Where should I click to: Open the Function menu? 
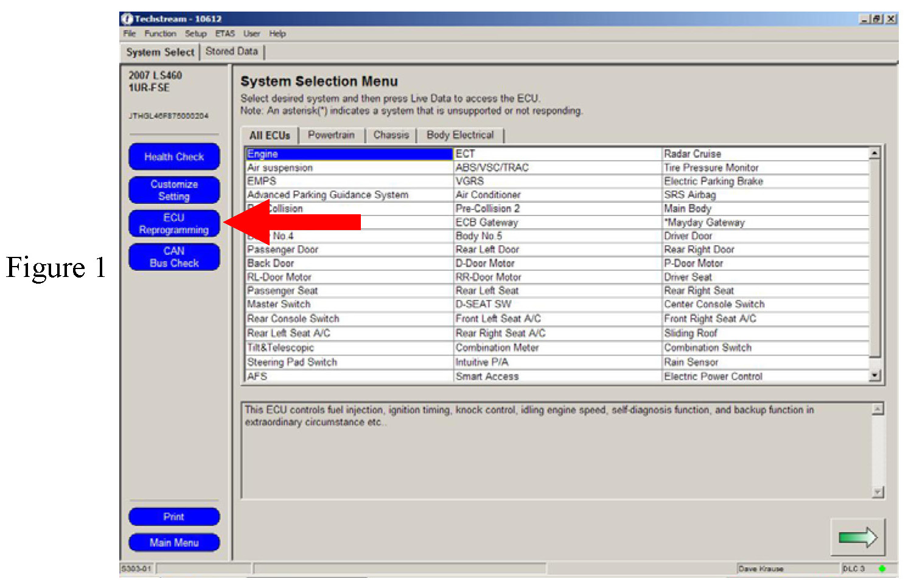pos(160,34)
